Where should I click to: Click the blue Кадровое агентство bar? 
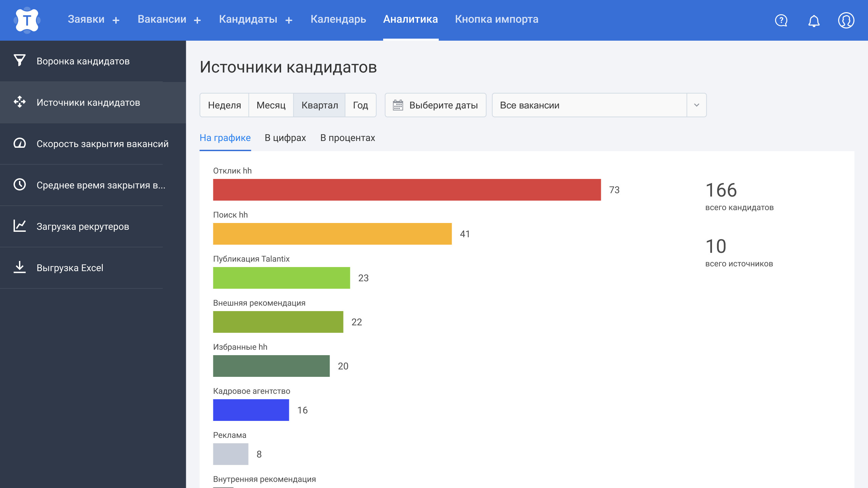[251, 410]
